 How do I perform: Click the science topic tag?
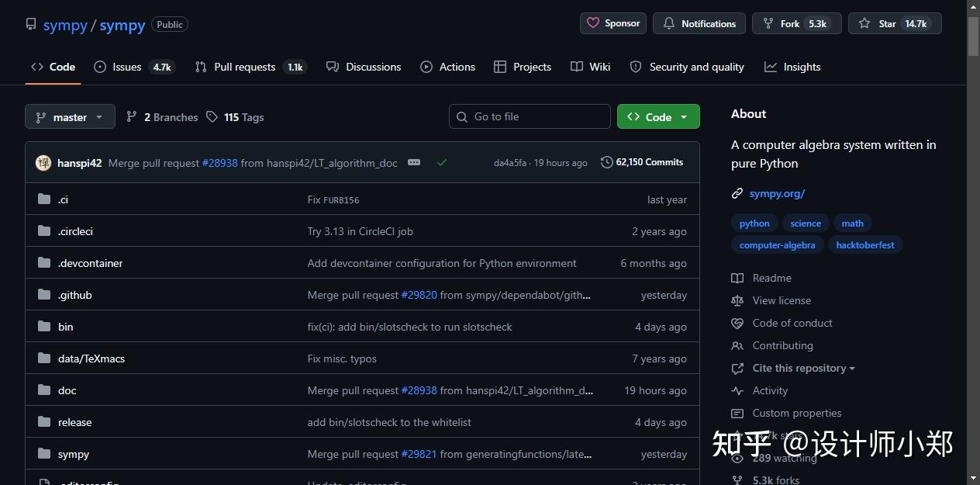(x=806, y=223)
